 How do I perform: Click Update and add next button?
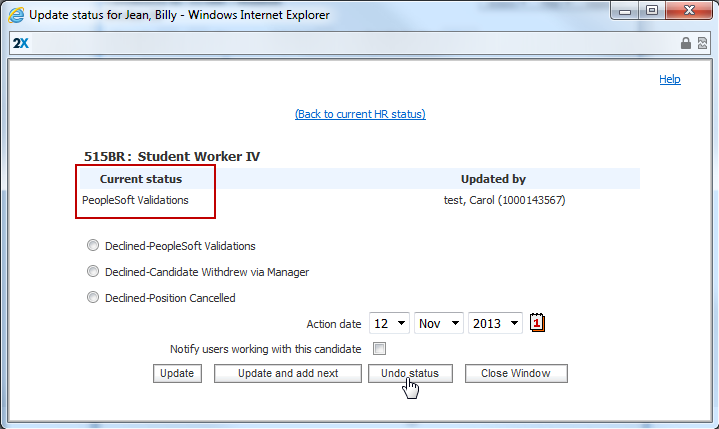288,373
